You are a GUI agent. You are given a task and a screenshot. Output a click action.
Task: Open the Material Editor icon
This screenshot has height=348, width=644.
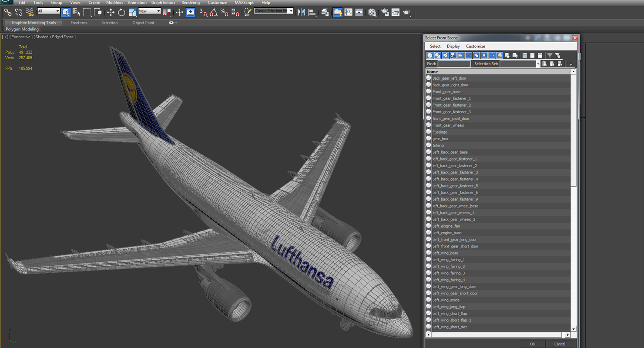pos(372,12)
